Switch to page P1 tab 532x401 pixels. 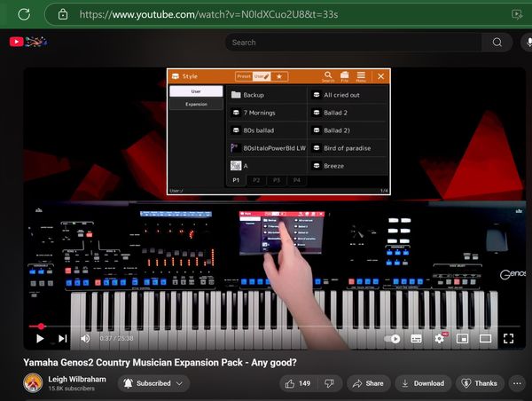(236, 180)
